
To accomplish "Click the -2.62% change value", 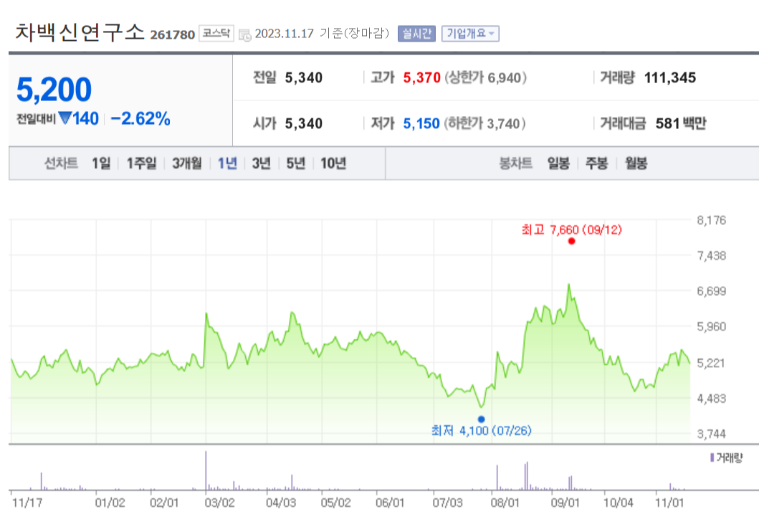I will [x=140, y=118].
